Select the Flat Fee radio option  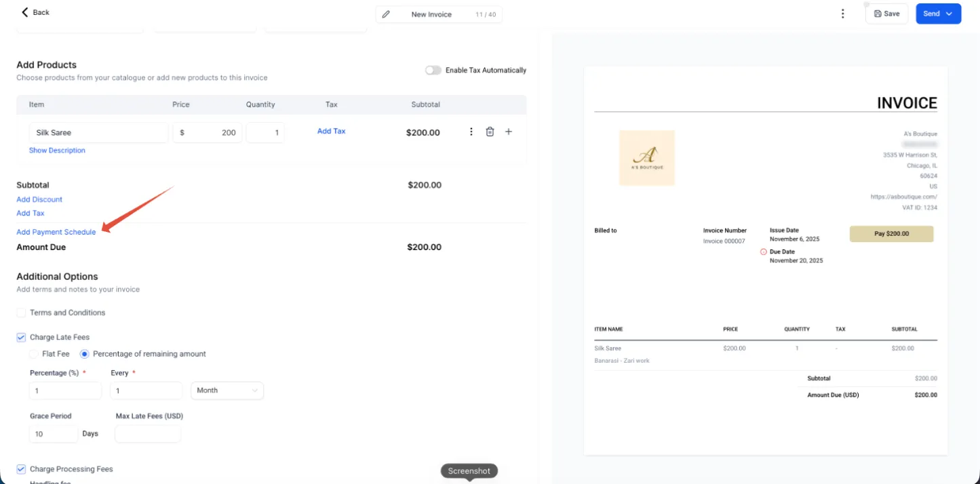[34, 354]
